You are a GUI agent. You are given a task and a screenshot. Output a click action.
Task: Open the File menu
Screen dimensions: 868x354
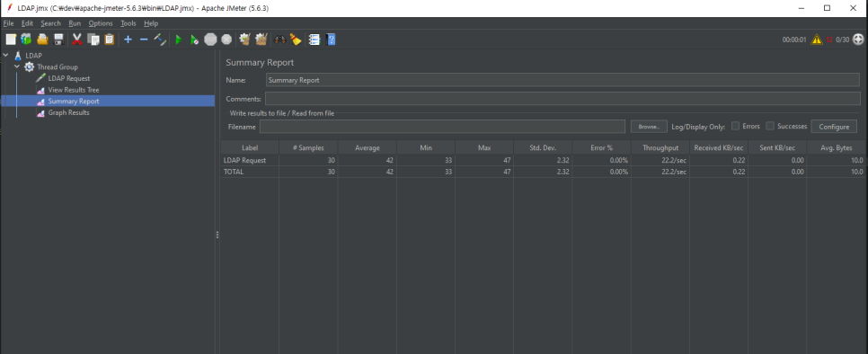click(8, 23)
